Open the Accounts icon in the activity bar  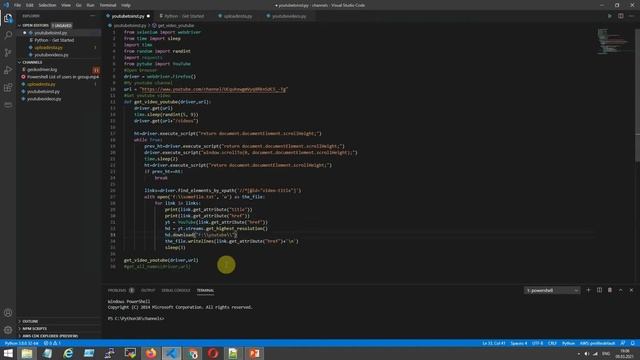pyautogui.click(x=8, y=313)
